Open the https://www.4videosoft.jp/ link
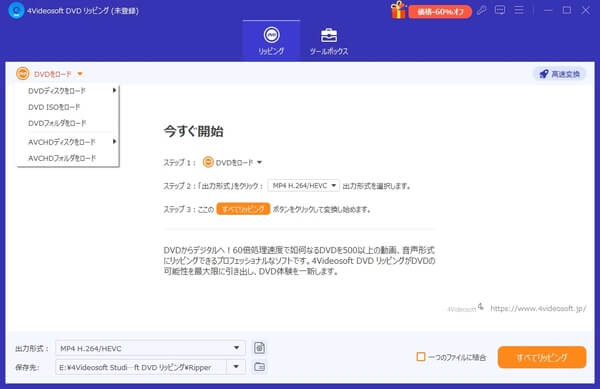 click(538, 308)
